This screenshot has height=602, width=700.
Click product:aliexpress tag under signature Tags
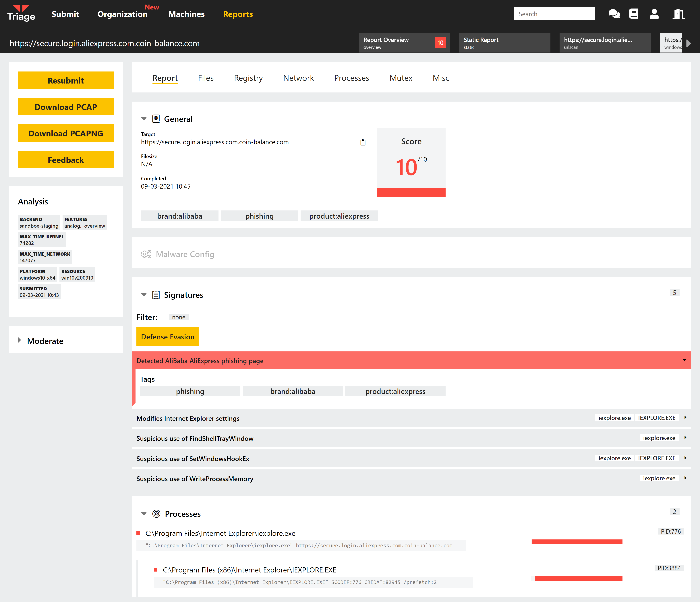coord(395,391)
